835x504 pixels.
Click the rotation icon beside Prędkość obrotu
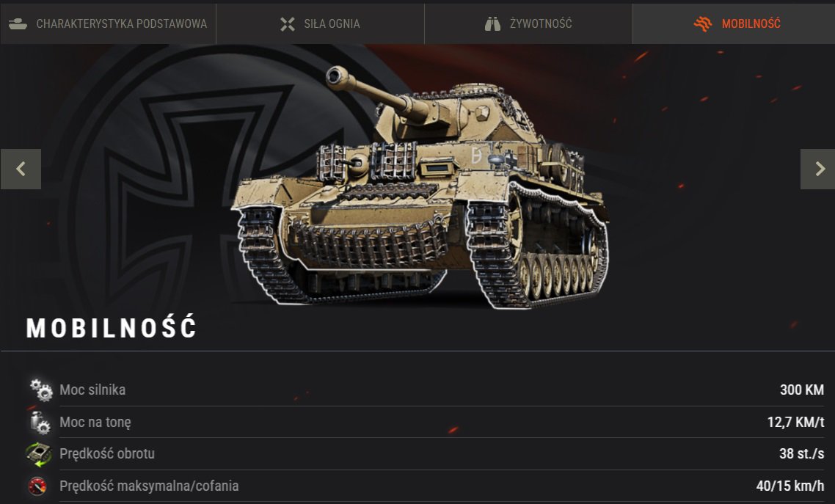(x=38, y=454)
